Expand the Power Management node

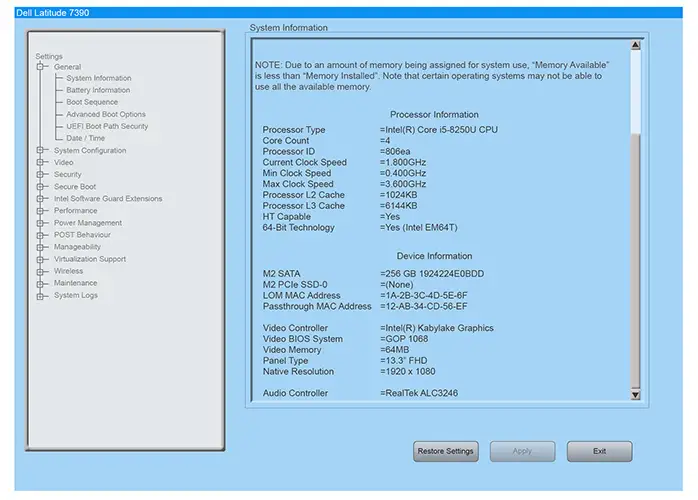[40, 223]
